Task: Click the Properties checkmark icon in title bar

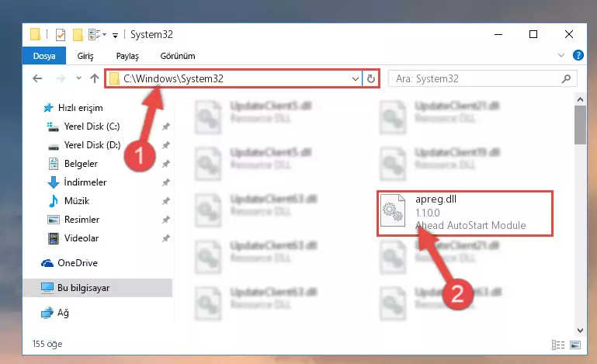Action: (60, 35)
